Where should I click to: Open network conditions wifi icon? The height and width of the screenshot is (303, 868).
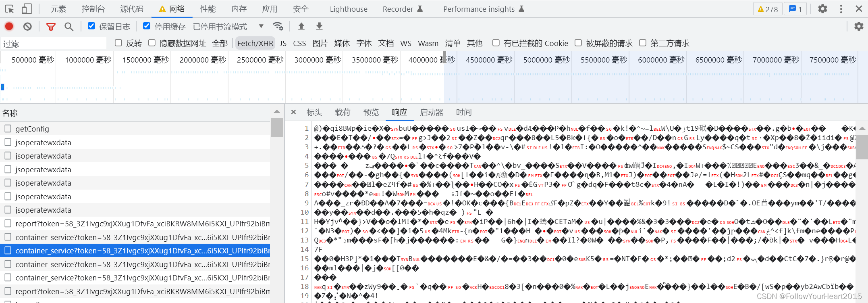(278, 27)
